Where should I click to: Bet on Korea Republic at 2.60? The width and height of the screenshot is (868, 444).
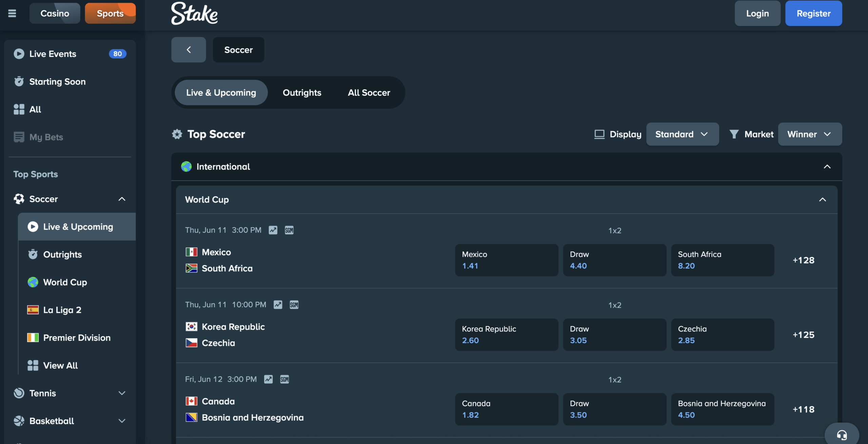pos(507,334)
